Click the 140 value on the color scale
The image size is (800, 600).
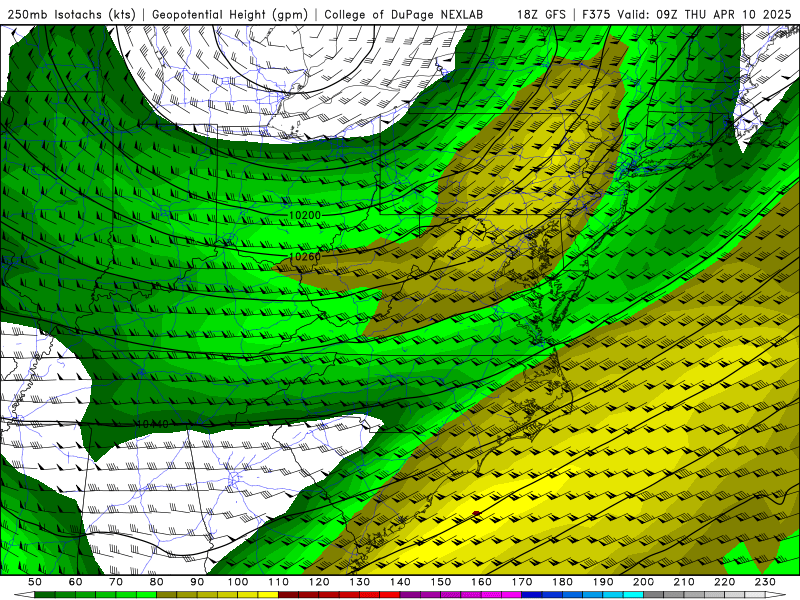[x=400, y=582]
